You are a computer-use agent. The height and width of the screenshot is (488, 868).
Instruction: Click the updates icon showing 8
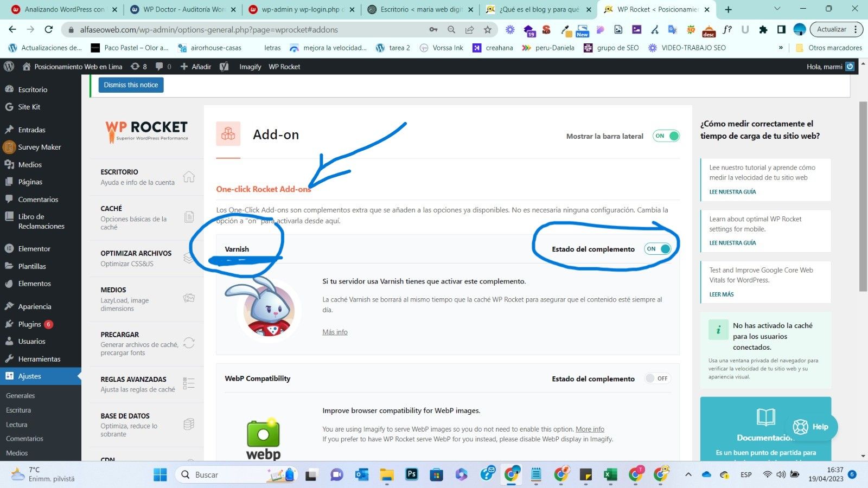[x=139, y=67]
